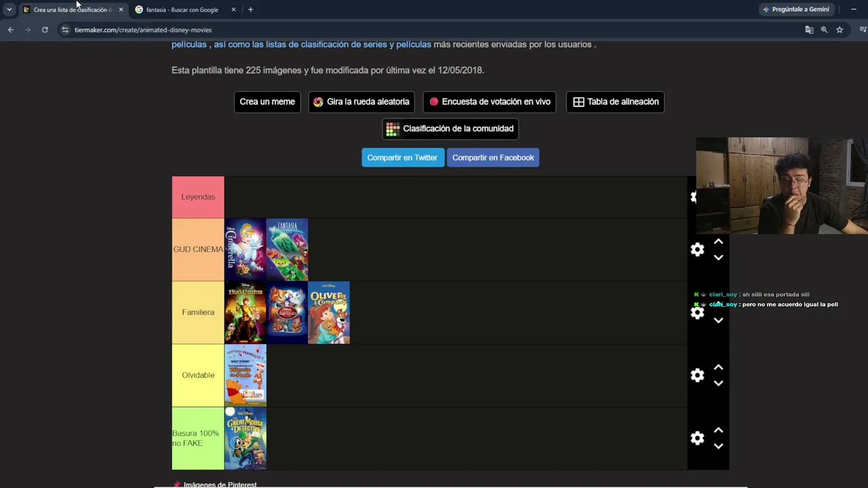This screenshot has width=868, height=488.
Task: Select the Winnie the Pooh poster thumbnail
Action: click(x=245, y=375)
